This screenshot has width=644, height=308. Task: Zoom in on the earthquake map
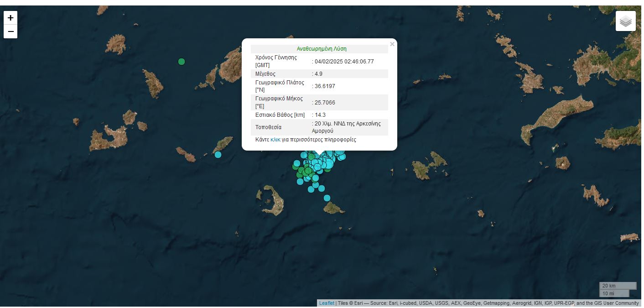tap(10, 18)
